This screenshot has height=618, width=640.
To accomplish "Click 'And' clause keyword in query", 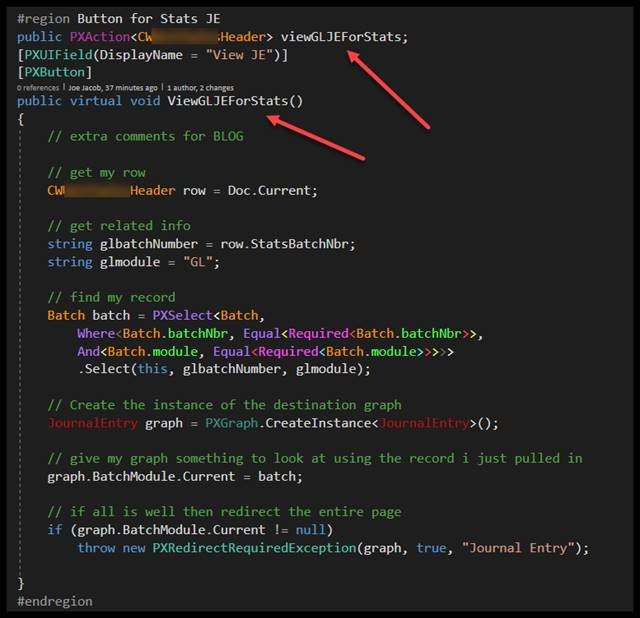I will pos(89,351).
